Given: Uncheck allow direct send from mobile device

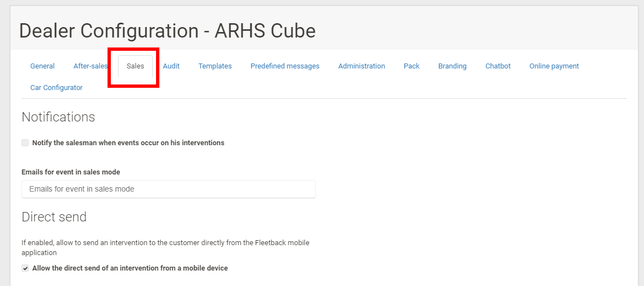Looking at the screenshot, I should [25, 268].
